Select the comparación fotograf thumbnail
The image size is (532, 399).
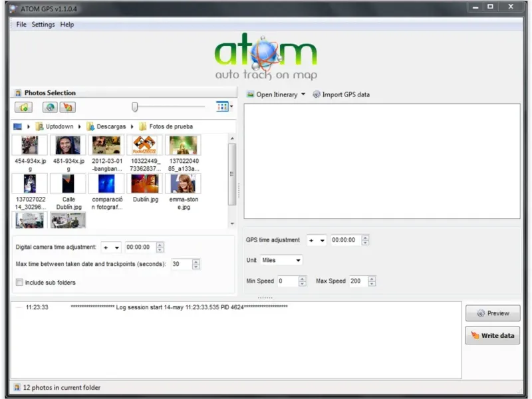pyautogui.click(x=106, y=184)
